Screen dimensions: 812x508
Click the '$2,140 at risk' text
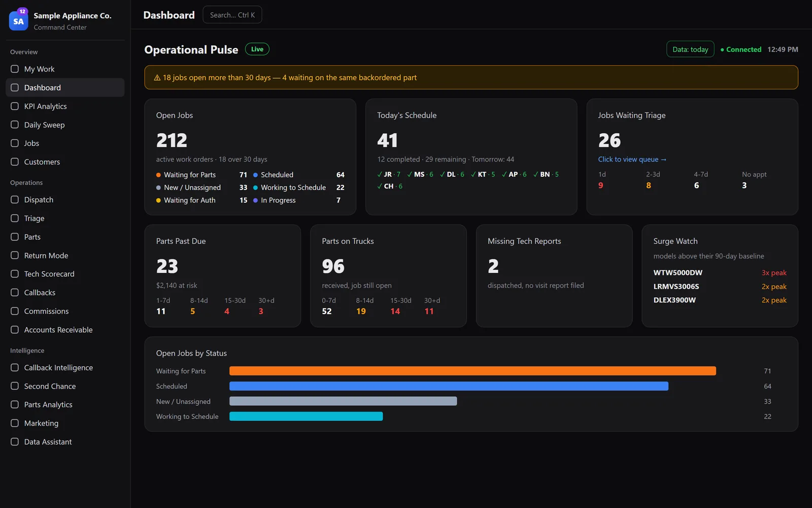177,285
